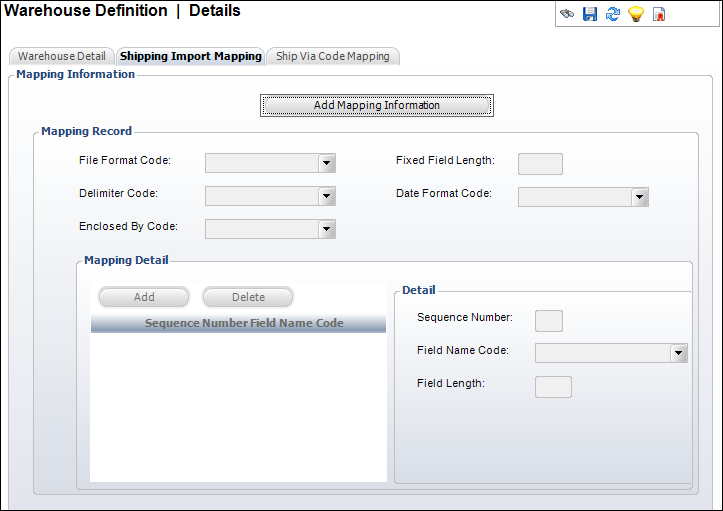Click the Field Length input box
Image resolution: width=723 pixels, height=511 pixels.
point(554,387)
